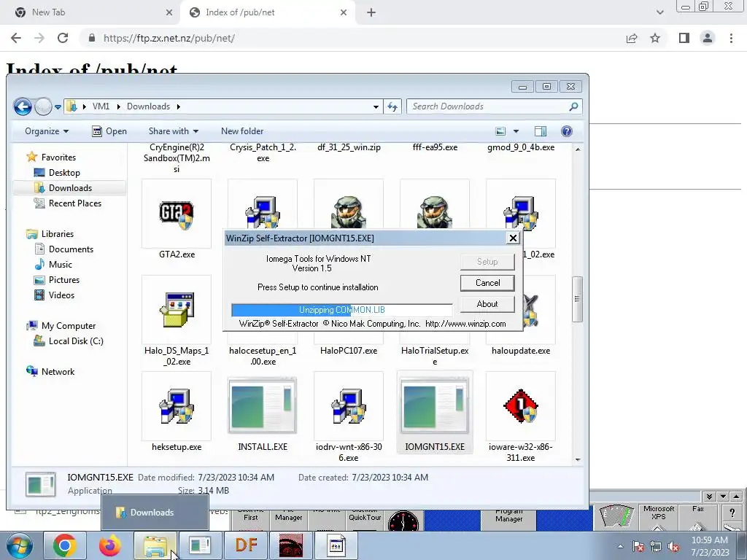This screenshot has width=747, height=560.
Task: Open Chrome tab search chevron
Action: tap(659, 12)
